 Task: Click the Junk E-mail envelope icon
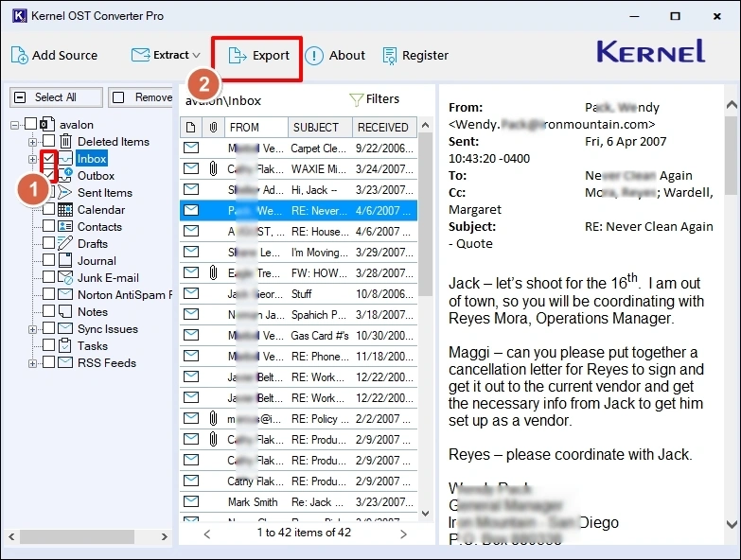65,277
